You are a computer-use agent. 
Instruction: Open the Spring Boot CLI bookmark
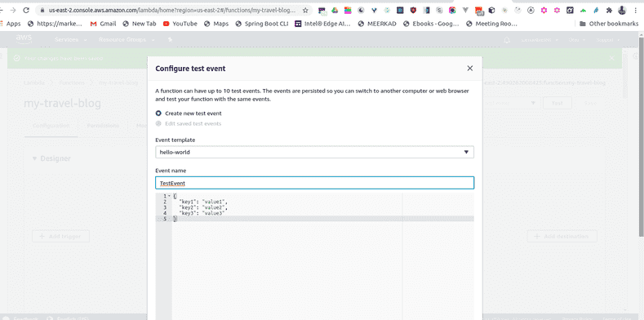[x=262, y=24]
